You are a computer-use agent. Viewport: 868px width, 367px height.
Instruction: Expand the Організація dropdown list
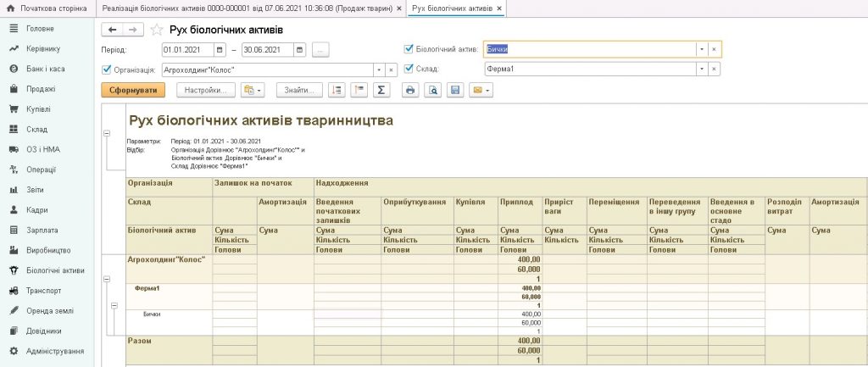click(379, 70)
